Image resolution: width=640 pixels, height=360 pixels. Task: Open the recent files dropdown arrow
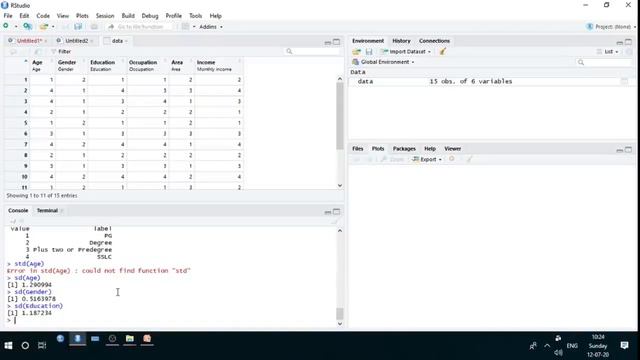53,27
